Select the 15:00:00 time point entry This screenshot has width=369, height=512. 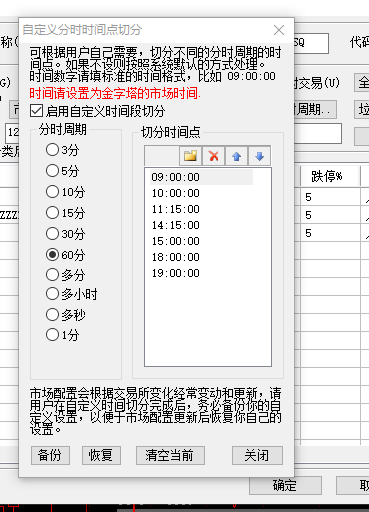(176, 241)
